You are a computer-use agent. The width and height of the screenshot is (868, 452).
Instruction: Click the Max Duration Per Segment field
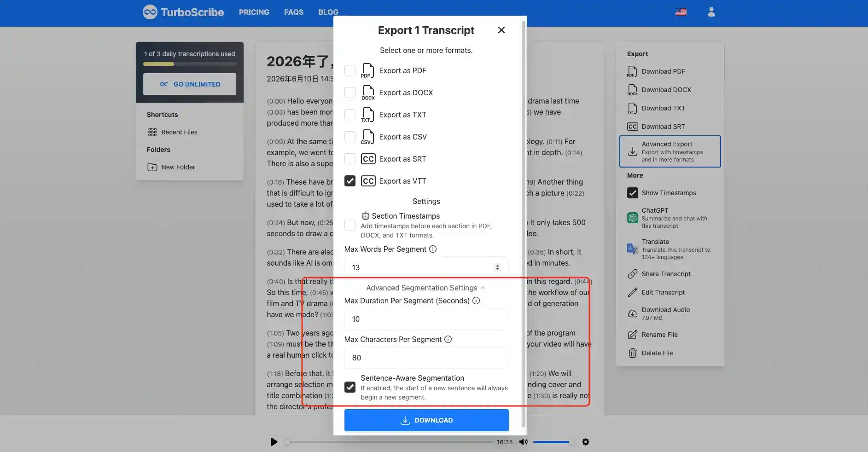click(426, 319)
